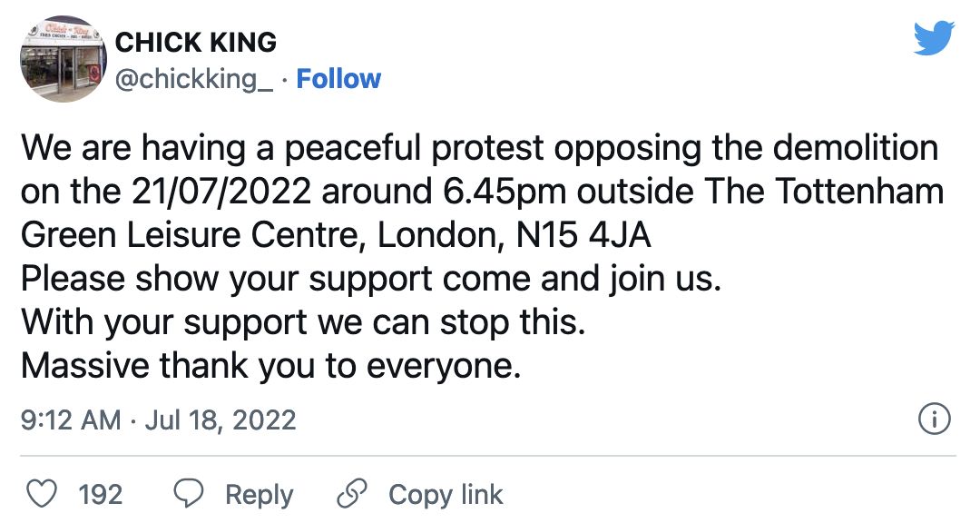
Task: Click the Copy link label
Action: (446, 495)
